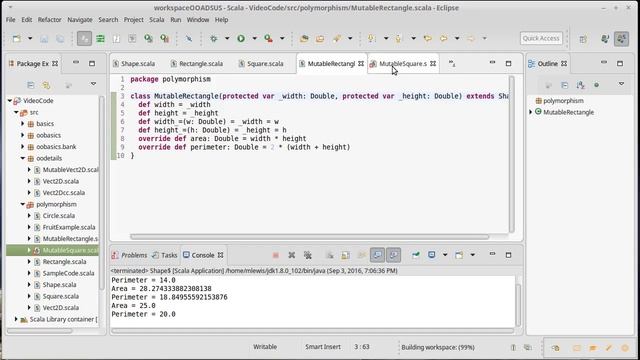
Task: Click Remove Launch console icon
Action: [x=292, y=255]
